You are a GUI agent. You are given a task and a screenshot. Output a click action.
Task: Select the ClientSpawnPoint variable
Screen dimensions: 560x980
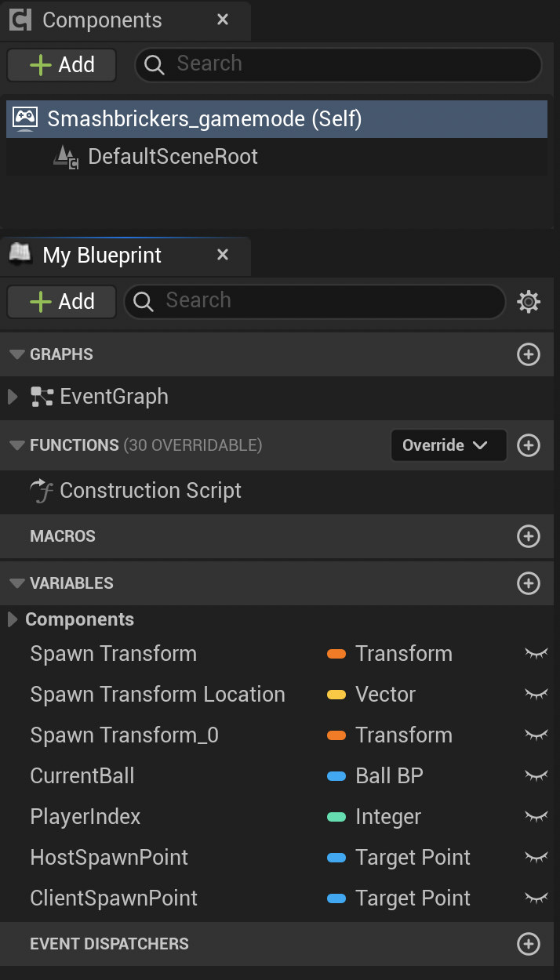tap(114, 898)
